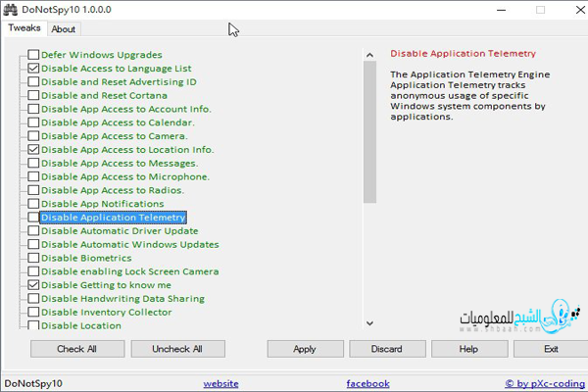Open the by pXc-coding link
The height and width of the screenshot is (392, 588).
coord(545,384)
